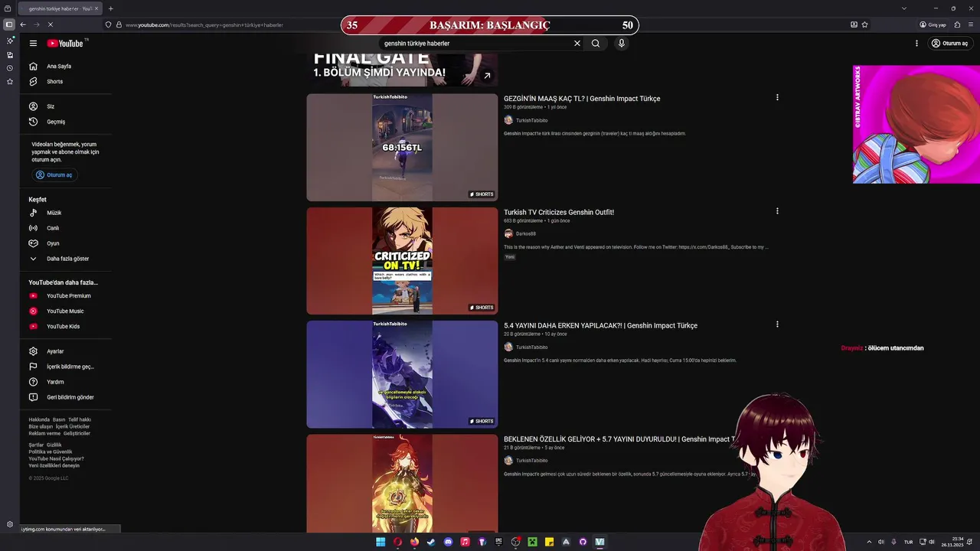
Task: Open the title BEKLENEN ÖZELLİK GELİYOR + 5.7 YAYINI
Action: [619, 439]
